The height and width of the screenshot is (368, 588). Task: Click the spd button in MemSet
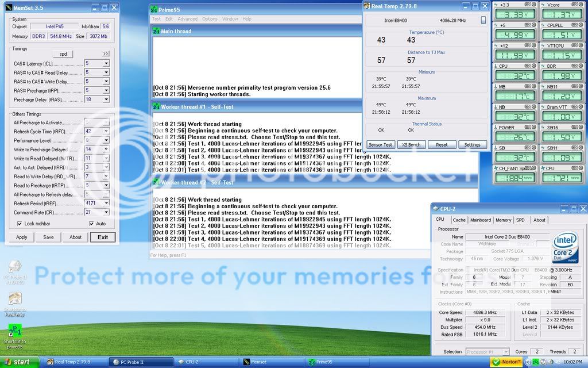coord(63,54)
